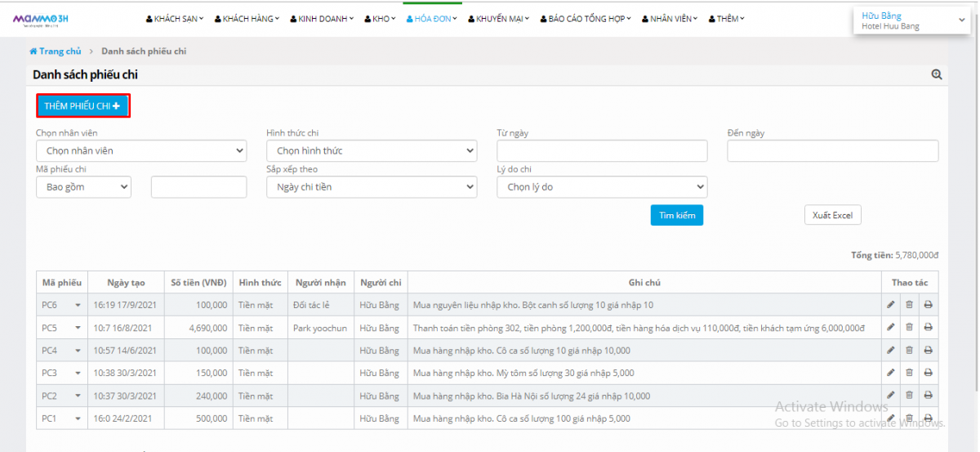980x452 pixels.
Task: Click the print icon for PC6
Action: coord(928,305)
